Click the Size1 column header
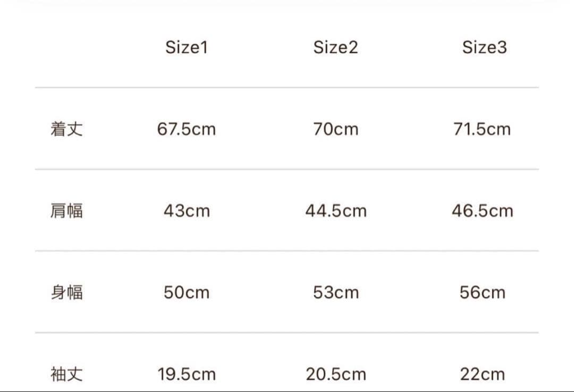 pos(187,47)
